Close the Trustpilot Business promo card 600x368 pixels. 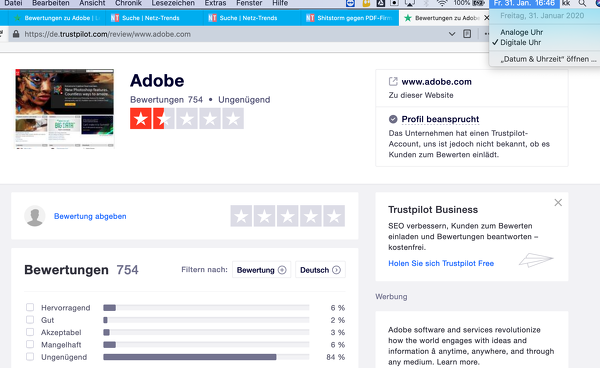tap(558, 202)
